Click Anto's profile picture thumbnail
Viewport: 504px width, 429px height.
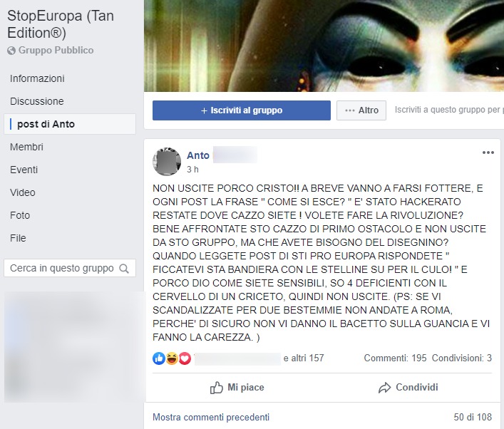coord(167,162)
